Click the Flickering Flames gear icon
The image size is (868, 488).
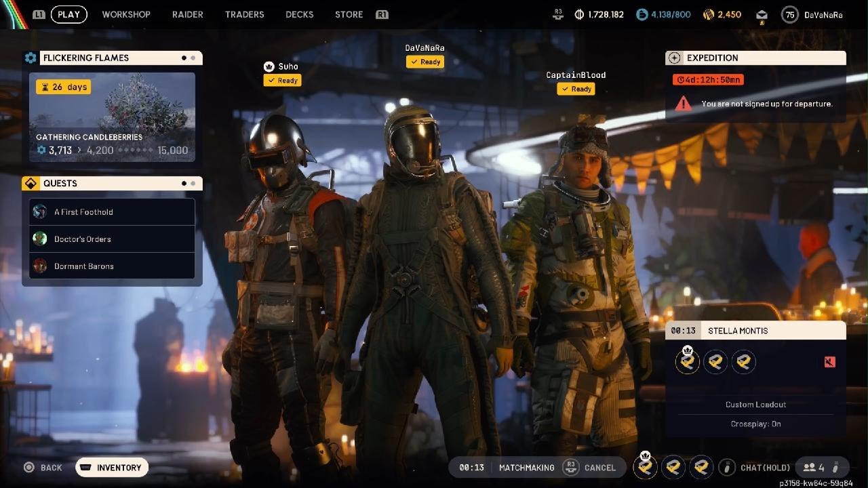click(31, 58)
